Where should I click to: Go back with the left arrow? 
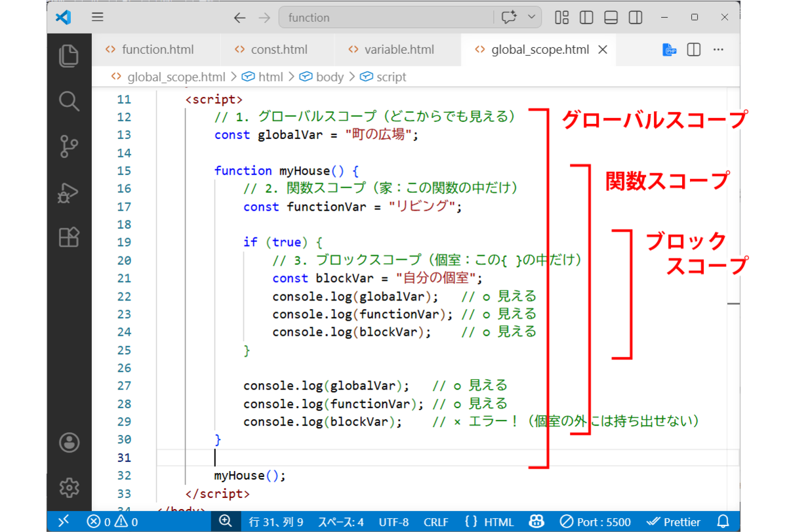pyautogui.click(x=240, y=18)
